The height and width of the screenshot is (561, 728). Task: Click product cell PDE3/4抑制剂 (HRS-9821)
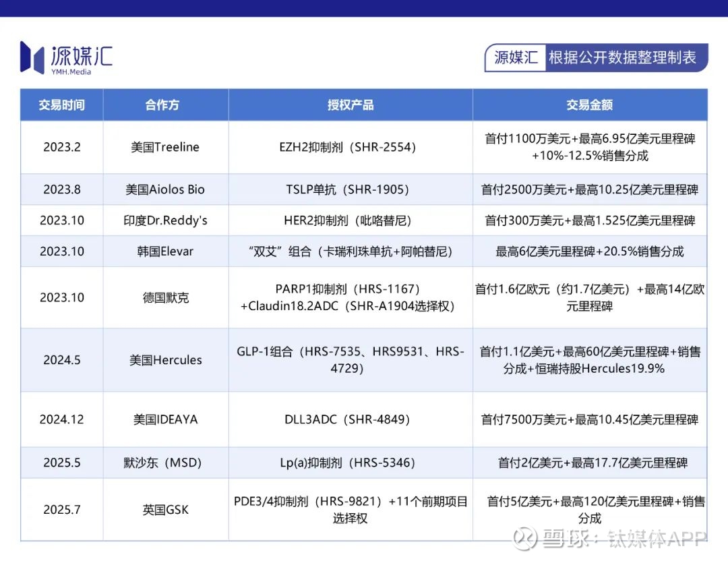tap(351, 510)
